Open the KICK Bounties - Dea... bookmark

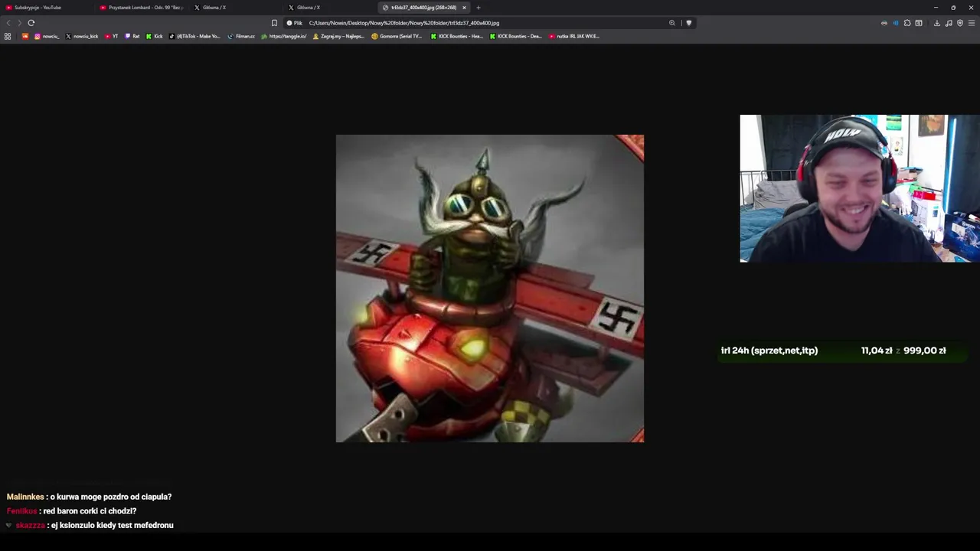click(516, 36)
